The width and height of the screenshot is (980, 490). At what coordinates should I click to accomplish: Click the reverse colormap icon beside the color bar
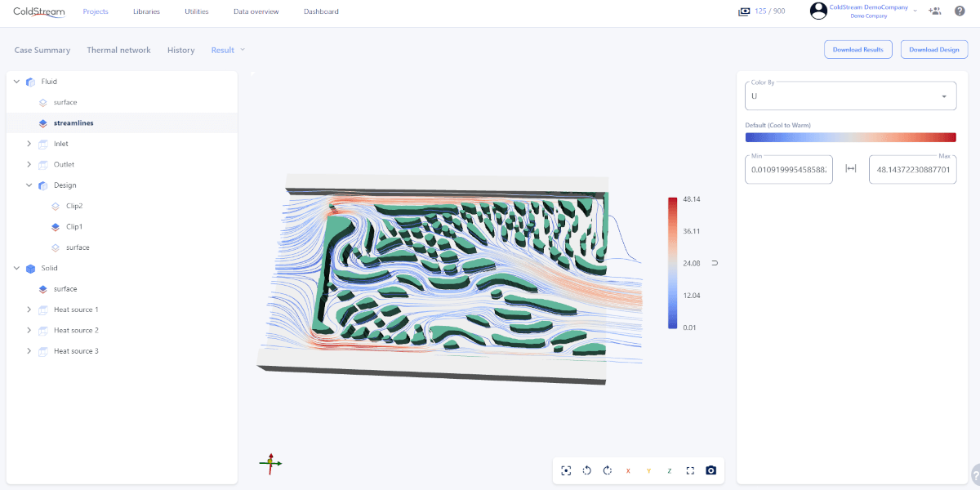(x=714, y=263)
